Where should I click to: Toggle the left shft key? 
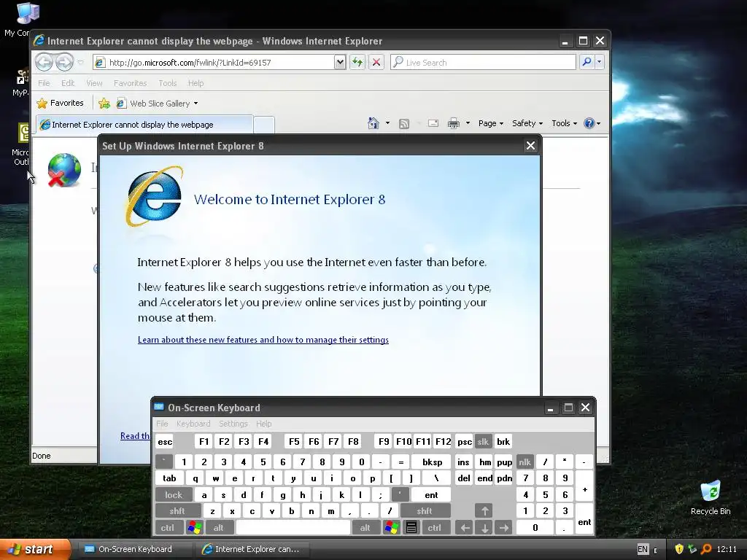tap(177, 511)
